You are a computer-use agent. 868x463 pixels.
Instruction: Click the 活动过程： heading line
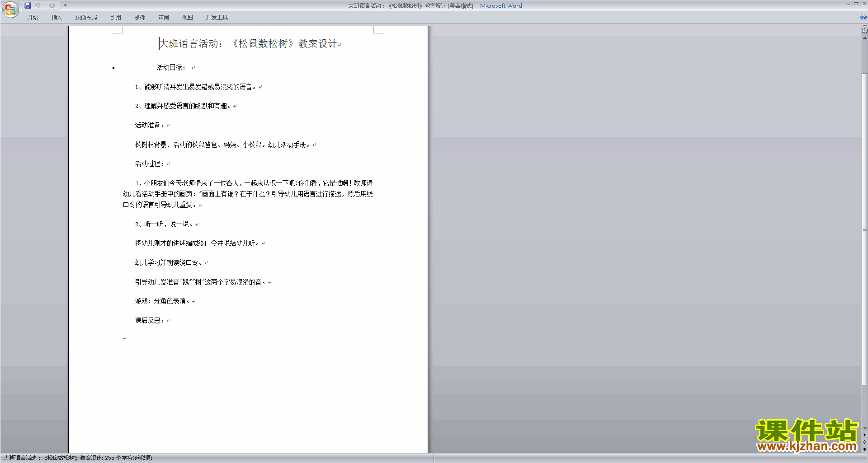tap(150, 164)
